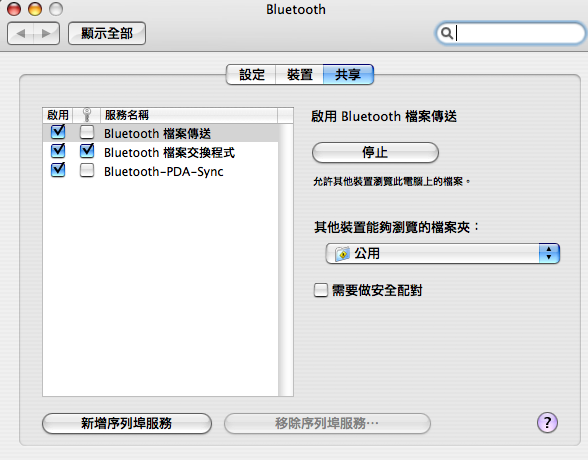Select the Bluetooth-PDA-Sync row

point(160,171)
